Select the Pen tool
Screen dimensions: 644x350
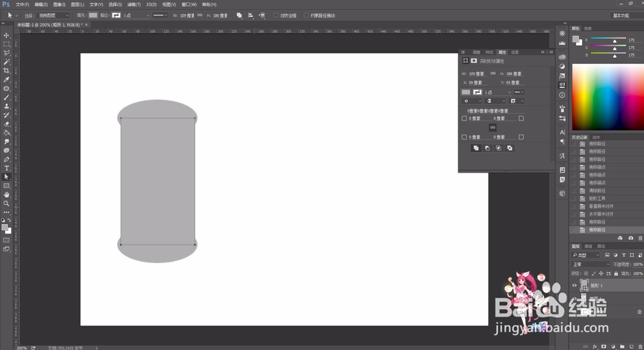pyautogui.click(x=6, y=160)
